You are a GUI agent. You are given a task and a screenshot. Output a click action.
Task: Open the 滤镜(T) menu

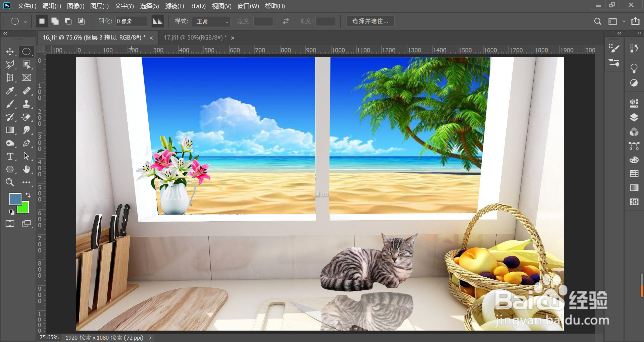tap(175, 6)
